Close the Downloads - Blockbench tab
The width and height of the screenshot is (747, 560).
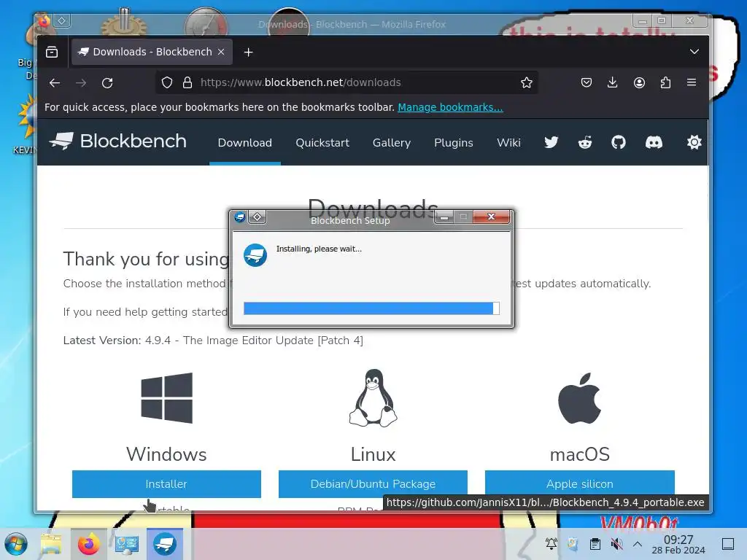221,52
